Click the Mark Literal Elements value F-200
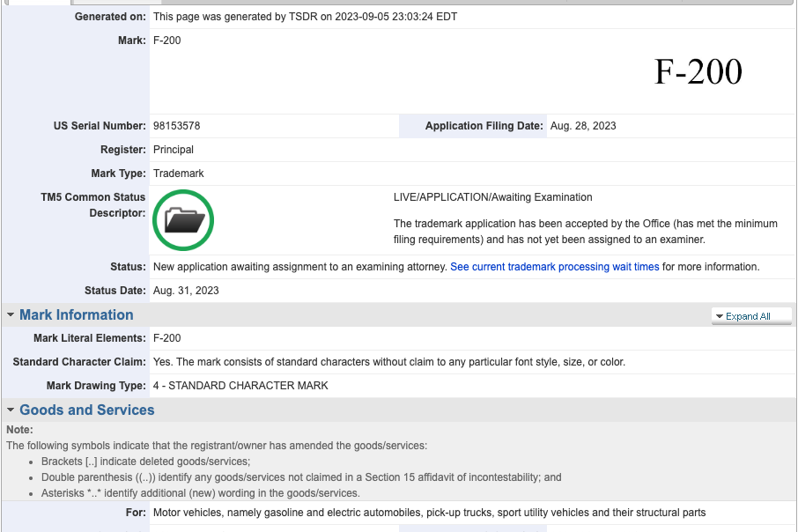This screenshot has height=532, width=798. pyautogui.click(x=167, y=338)
